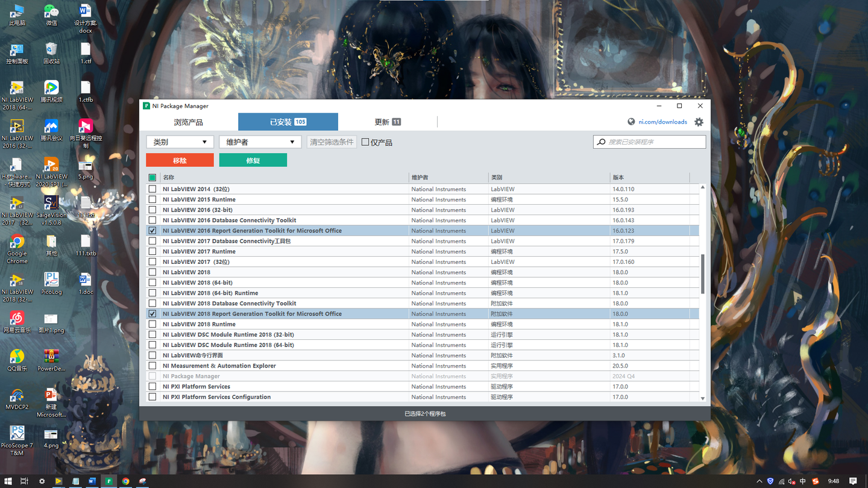Screen dimensions: 868x488
Task: Open NI LabVIEW 2020 SP1 desktop shortcut
Action: 51,172
